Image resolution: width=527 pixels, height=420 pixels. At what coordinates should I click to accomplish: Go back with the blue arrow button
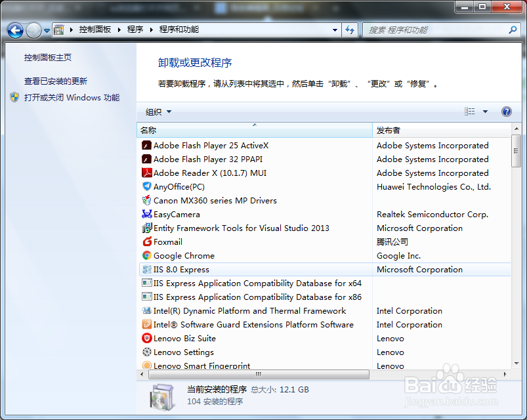click(x=15, y=31)
